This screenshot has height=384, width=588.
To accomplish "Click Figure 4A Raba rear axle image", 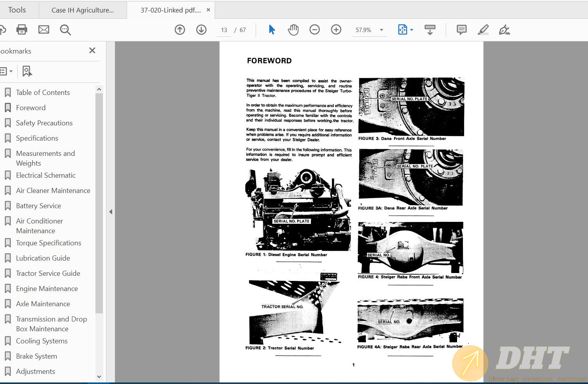I will pos(411,320).
